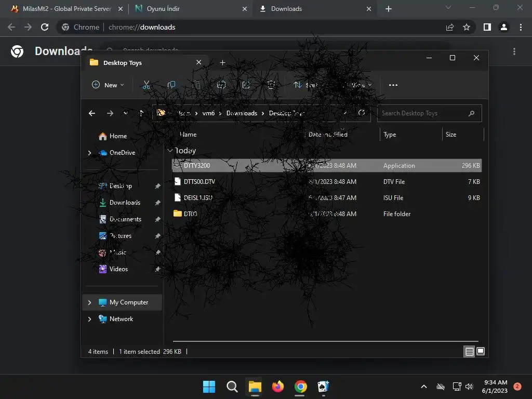
Task: Go back in File Explorer navigation
Action: click(x=92, y=113)
